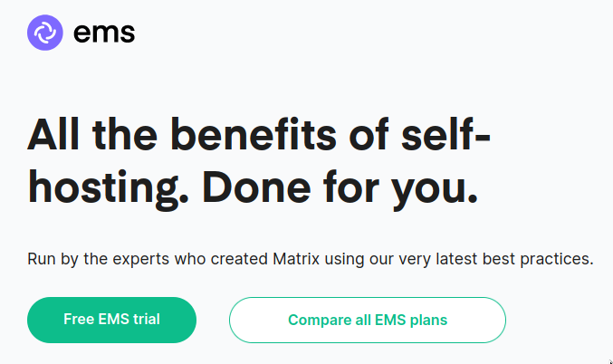Click the purple Element logo icon
The height and width of the screenshot is (364, 613).
pos(45,33)
